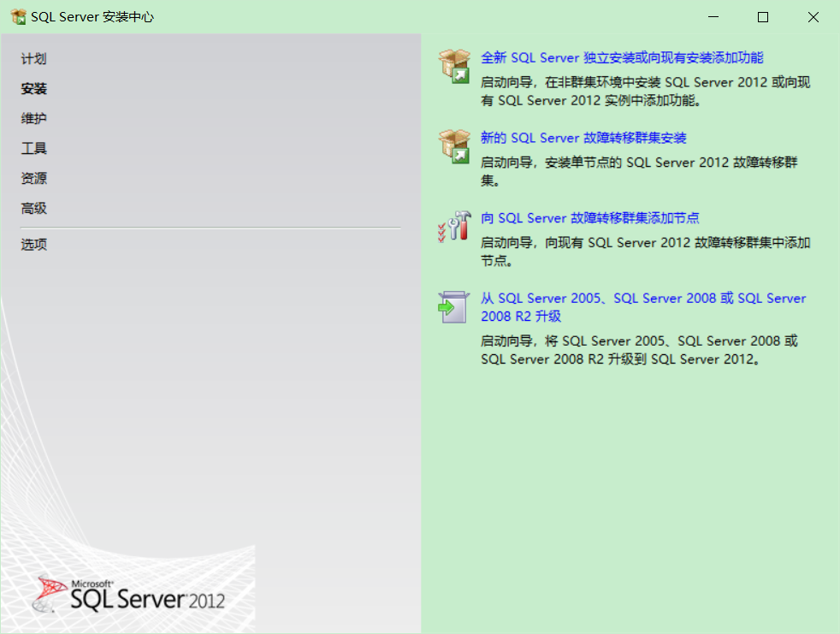Image resolution: width=840 pixels, height=634 pixels.
Task: Click the SQL Server 安装中心 title bar icon
Action: (18, 16)
